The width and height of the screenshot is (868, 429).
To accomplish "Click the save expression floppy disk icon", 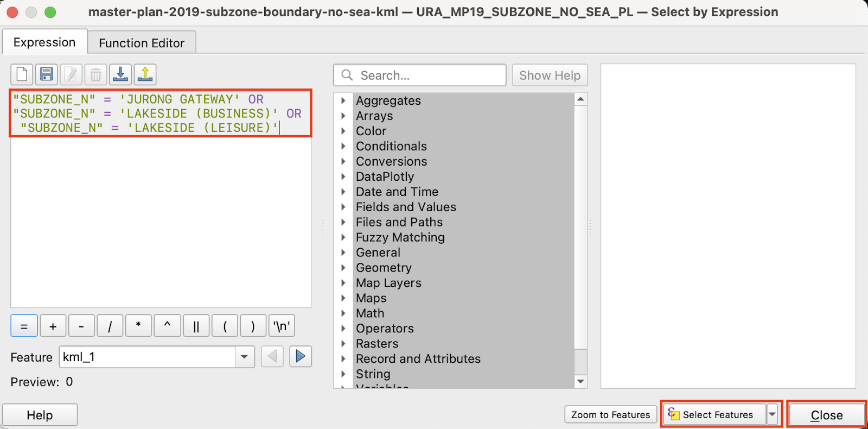I will [47, 74].
